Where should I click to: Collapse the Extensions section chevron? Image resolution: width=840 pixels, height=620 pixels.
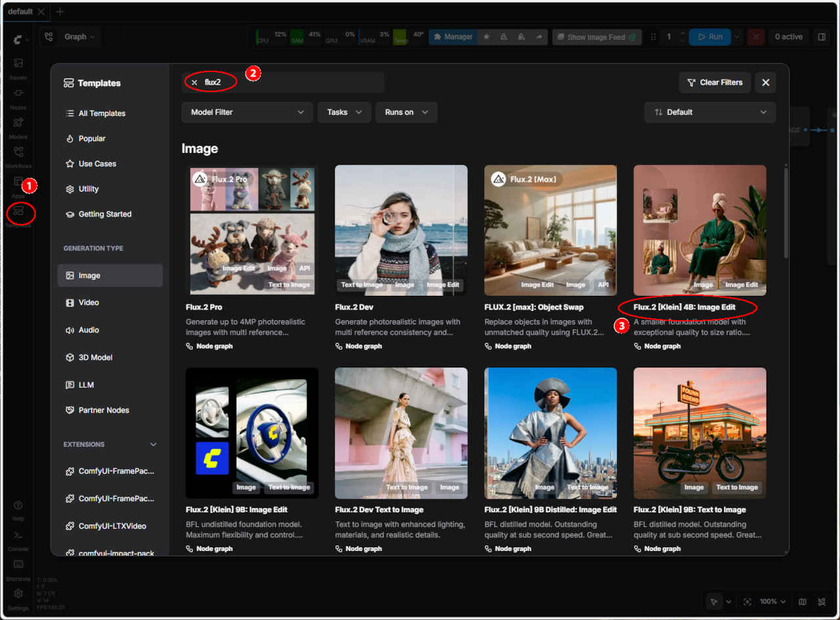click(x=154, y=445)
